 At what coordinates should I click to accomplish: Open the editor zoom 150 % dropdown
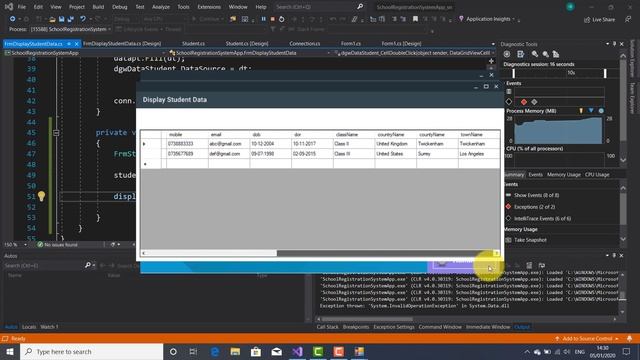pyautogui.click(x=16, y=244)
